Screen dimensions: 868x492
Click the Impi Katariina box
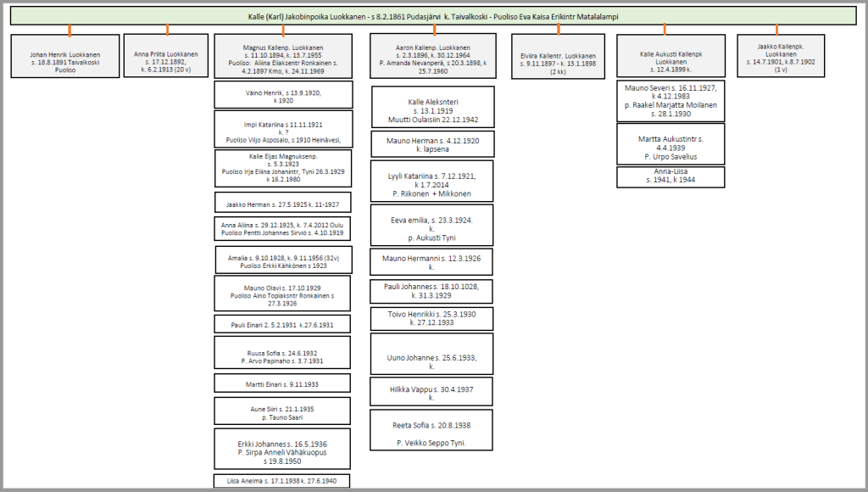point(282,129)
